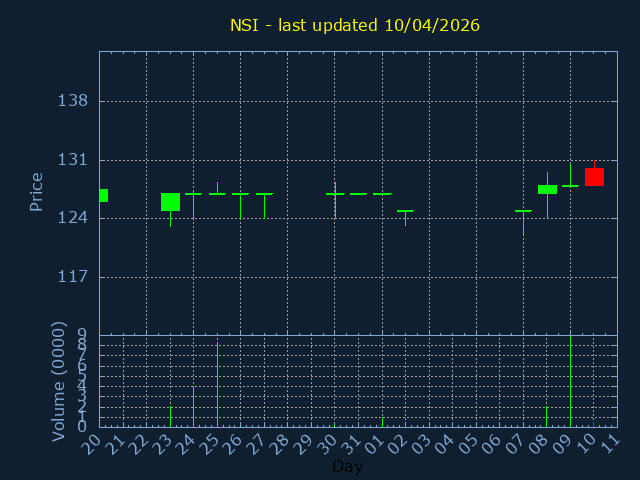Image resolution: width=640 pixels, height=480 pixels.
Task: Click the chart title showing NSI last updated
Action: tap(355, 25)
